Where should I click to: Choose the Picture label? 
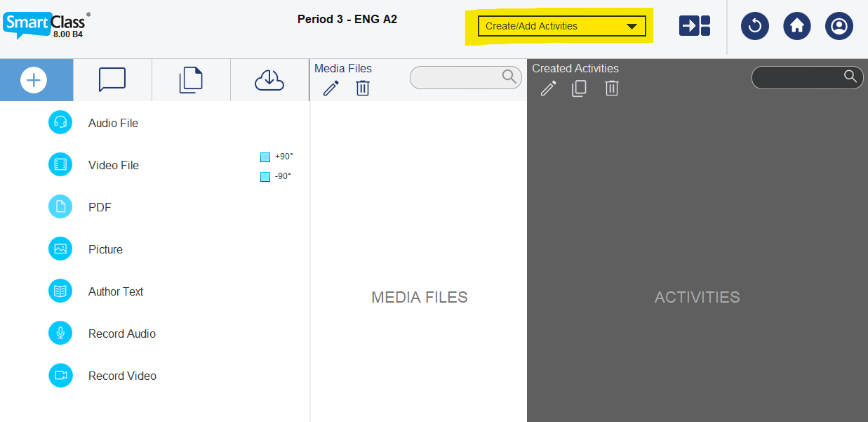(x=105, y=249)
